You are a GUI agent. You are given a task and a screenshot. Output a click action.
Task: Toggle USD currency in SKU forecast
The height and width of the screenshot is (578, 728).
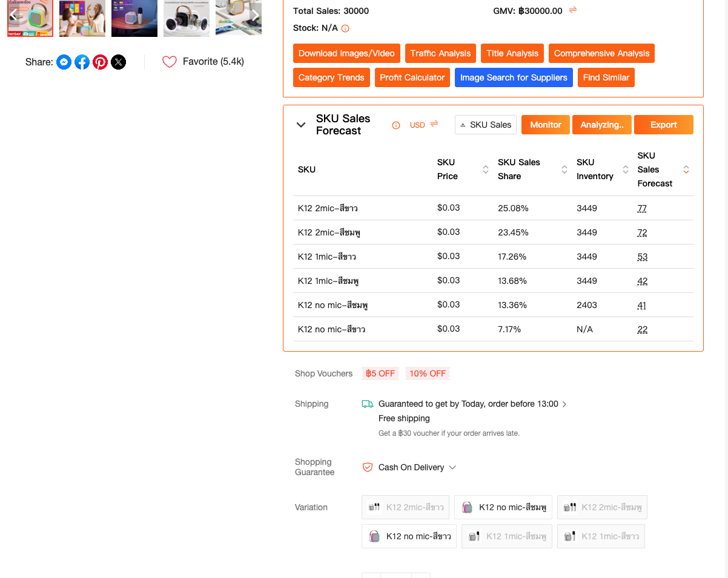click(x=434, y=124)
